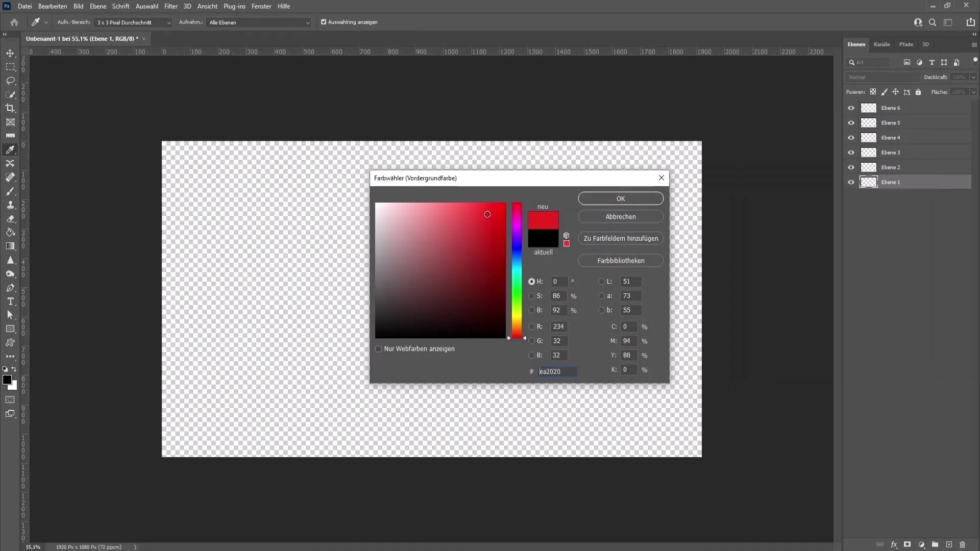
Task: Expand the collapsed toolbox double arrows
Action: pyautogui.click(x=5, y=34)
